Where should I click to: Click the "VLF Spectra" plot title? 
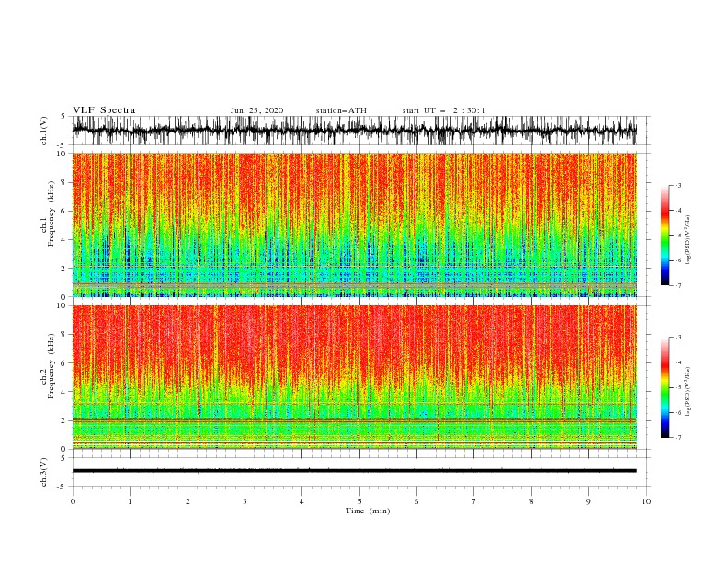coord(104,110)
